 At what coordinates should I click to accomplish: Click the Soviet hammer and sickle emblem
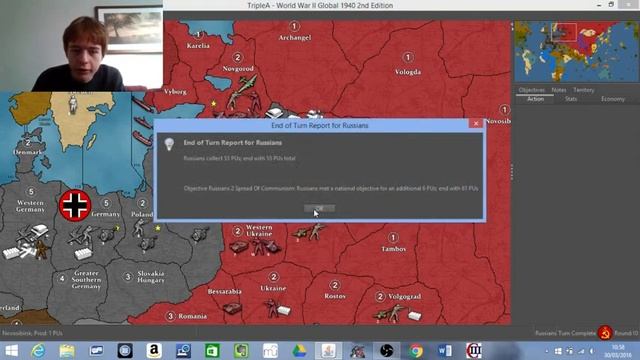(x=605, y=333)
